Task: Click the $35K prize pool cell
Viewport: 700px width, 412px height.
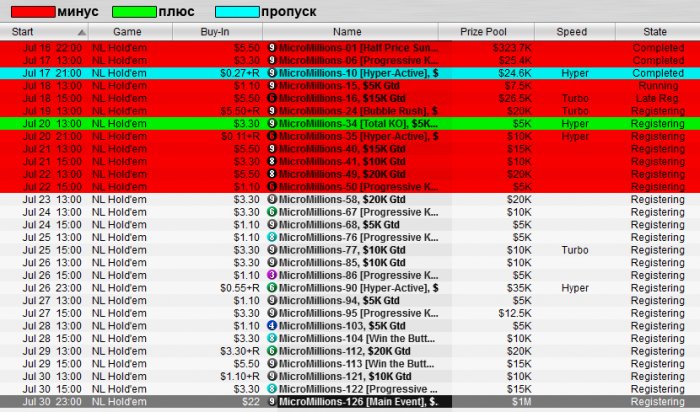Action: tap(519, 288)
